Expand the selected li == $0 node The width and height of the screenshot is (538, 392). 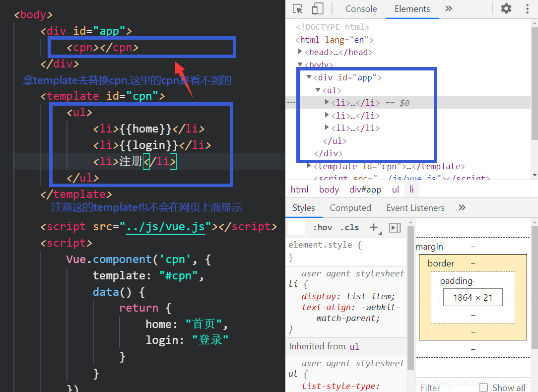(327, 102)
